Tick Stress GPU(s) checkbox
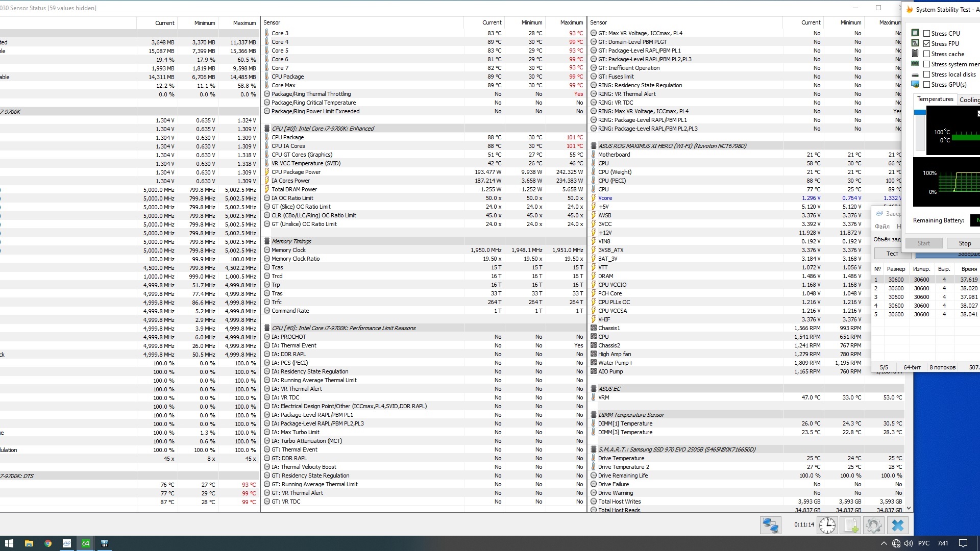This screenshot has height=551, width=980. click(x=926, y=85)
